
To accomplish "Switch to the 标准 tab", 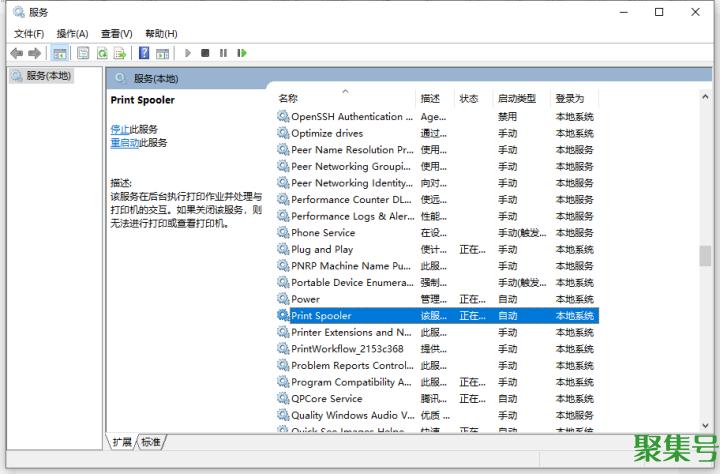I will pyautogui.click(x=151, y=441).
